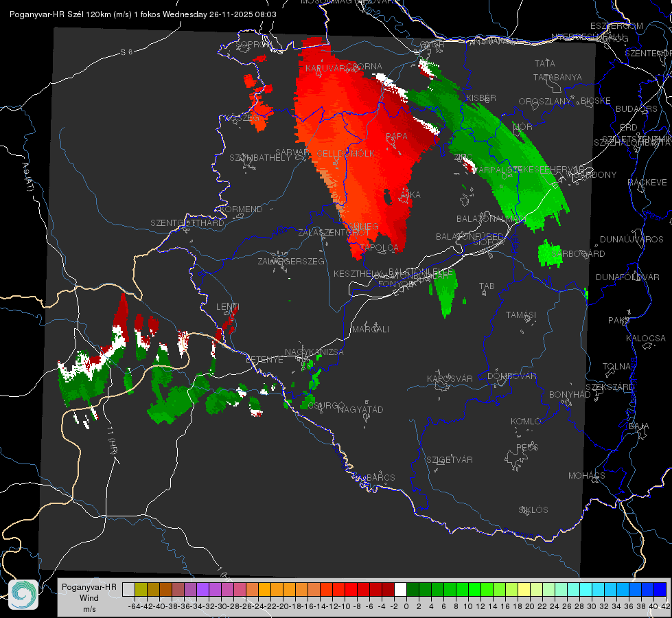Click the 'S 6' road label
Screen dimensions: 672x618
(126, 52)
